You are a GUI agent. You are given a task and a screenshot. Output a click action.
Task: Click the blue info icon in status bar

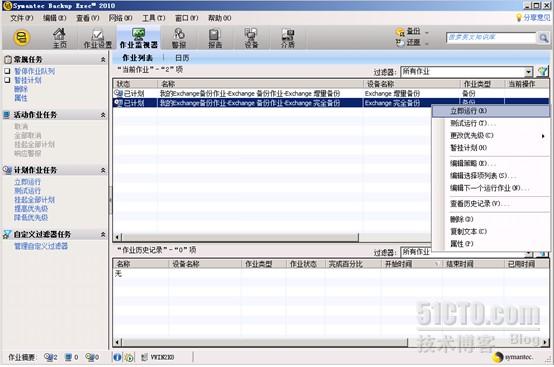coord(117,357)
